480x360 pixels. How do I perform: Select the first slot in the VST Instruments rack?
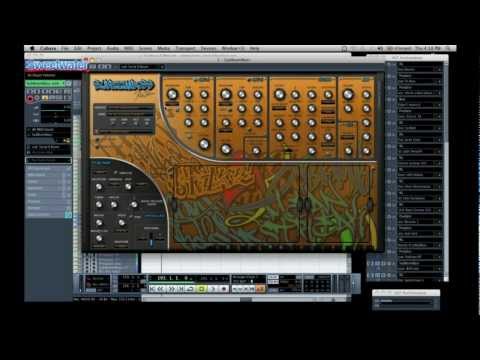pyautogui.click(x=419, y=69)
